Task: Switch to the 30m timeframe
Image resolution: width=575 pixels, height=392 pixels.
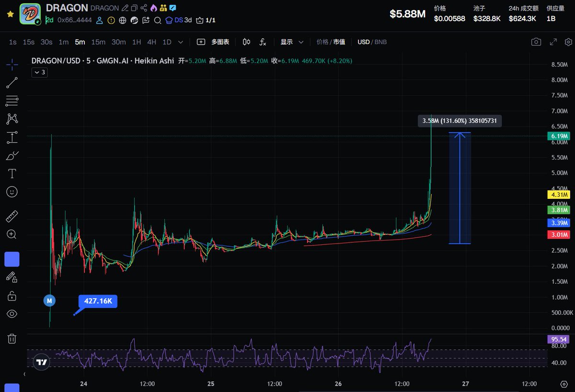Action: 118,42
